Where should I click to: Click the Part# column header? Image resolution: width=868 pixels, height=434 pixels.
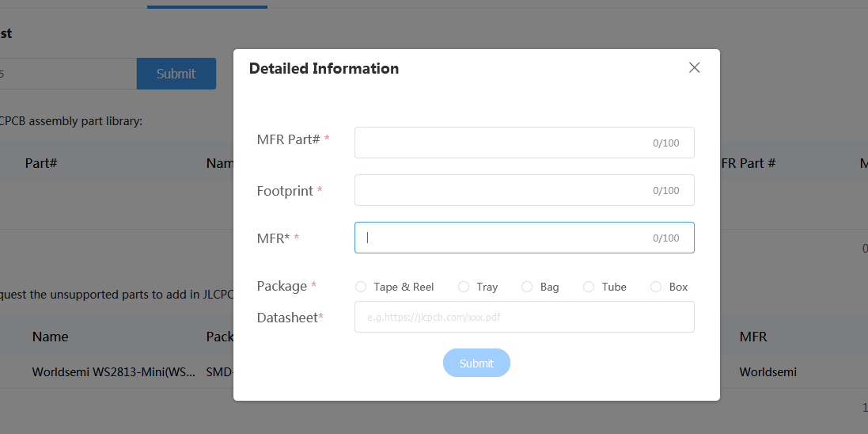(41, 163)
